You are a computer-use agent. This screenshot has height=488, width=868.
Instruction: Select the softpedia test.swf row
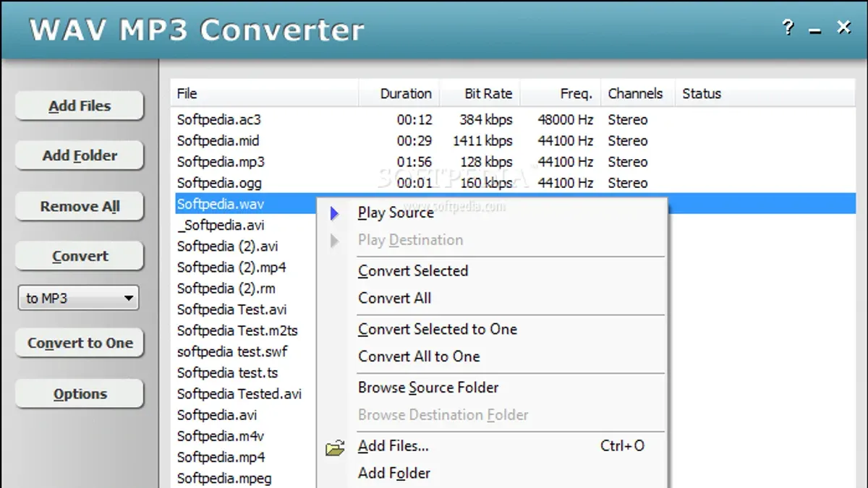[231, 351]
